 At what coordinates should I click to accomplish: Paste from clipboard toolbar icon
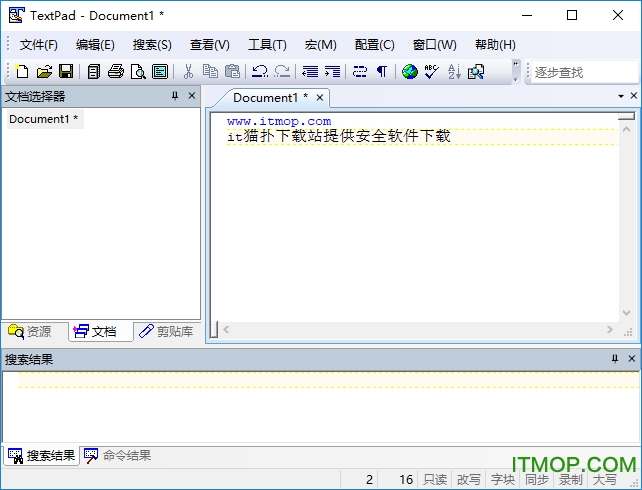(233, 72)
